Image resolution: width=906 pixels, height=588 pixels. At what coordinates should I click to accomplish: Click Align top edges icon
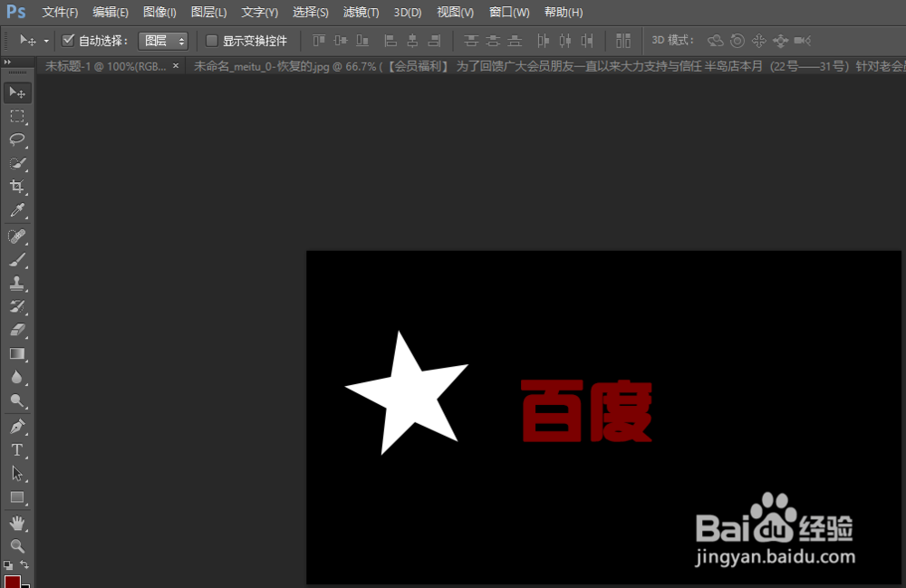[319, 41]
